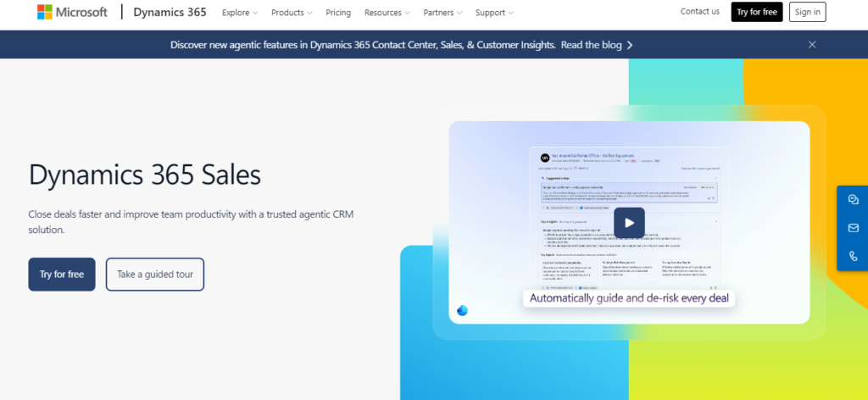Click the Contact us link
868x400 pixels.
[x=699, y=12]
